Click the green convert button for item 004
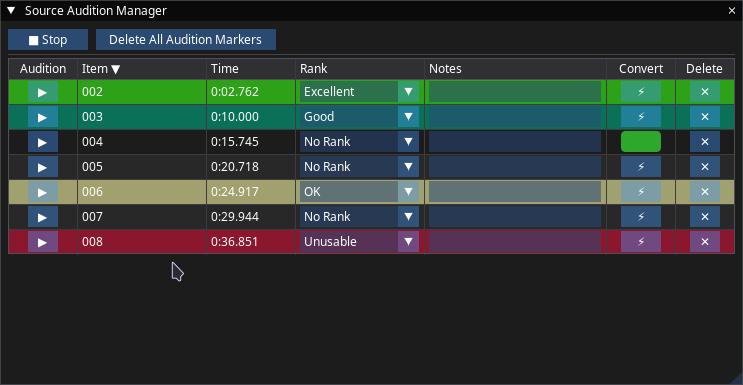This screenshot has height=385, width=743. [x=641, y=142]
